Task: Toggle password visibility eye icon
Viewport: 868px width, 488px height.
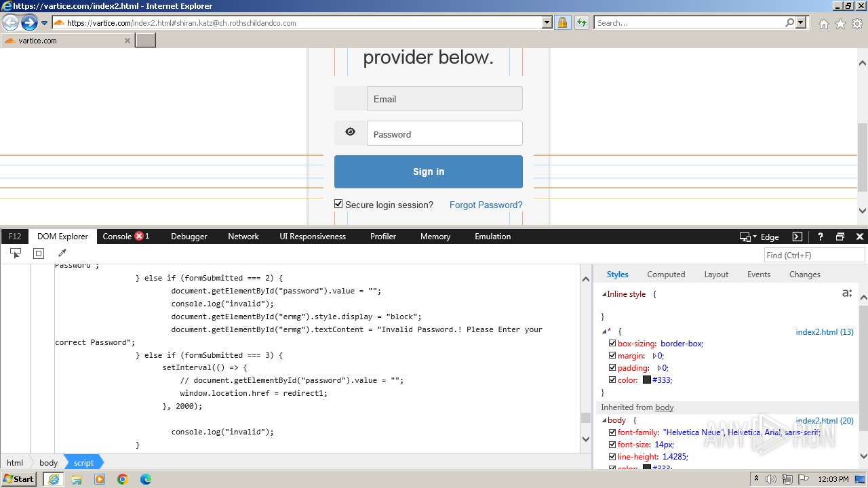Action: tap(350, 132)
